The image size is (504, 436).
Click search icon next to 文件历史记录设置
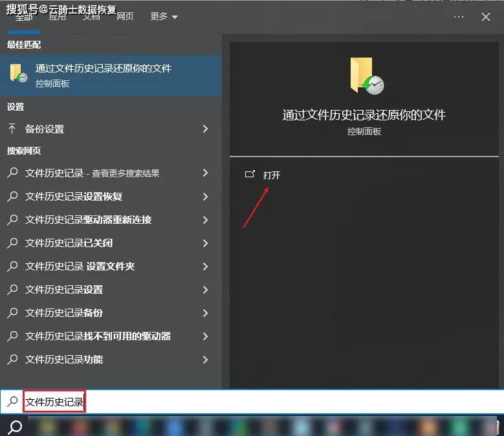[12, 289]
